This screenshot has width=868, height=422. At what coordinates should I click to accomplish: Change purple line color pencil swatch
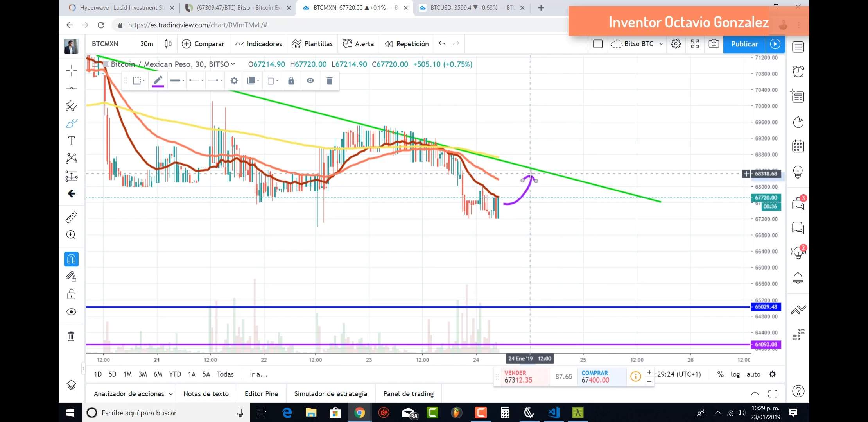[158, 81]
